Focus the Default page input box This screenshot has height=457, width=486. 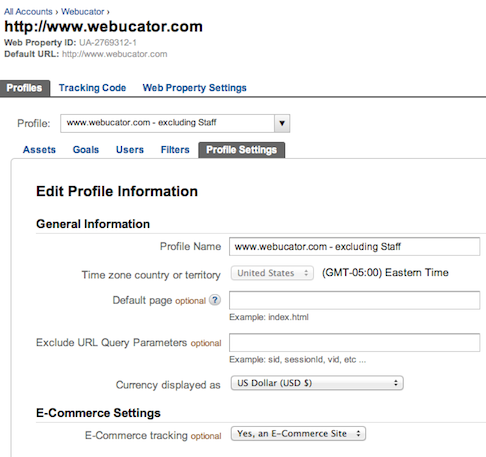point(354,300)
